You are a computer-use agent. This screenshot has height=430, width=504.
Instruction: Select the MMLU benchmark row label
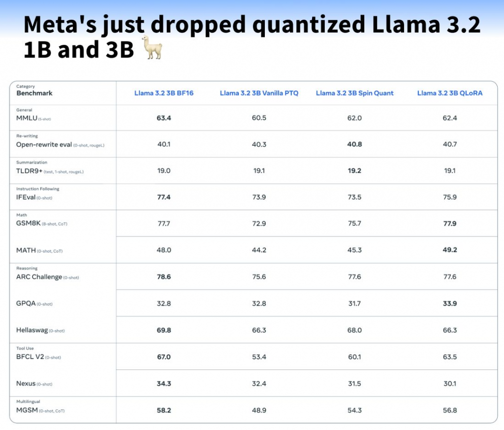[x=26, y=118]
